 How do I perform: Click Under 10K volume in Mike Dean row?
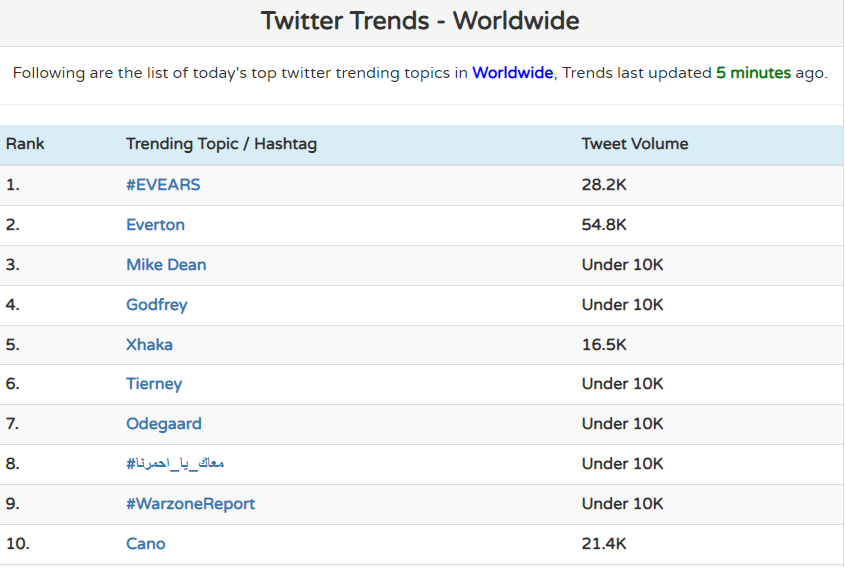tap(622, 265)
